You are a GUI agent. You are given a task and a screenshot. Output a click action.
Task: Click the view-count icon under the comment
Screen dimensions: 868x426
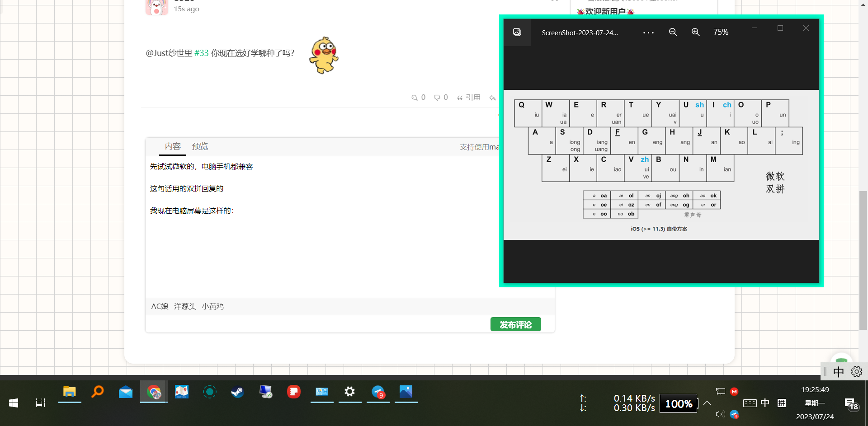point(414,98)
